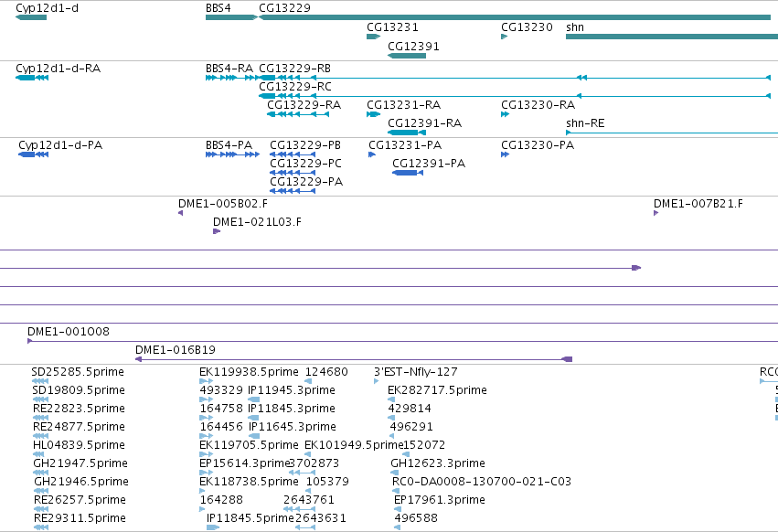
Task: Click the long CG13229 gene bar
Action: point(515,17)
